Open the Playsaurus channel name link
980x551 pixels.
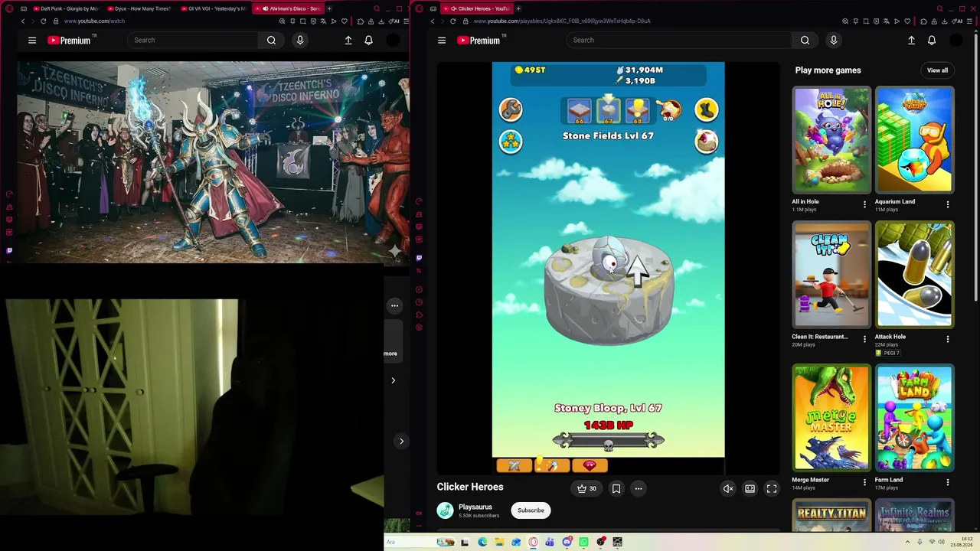(475, 507)
